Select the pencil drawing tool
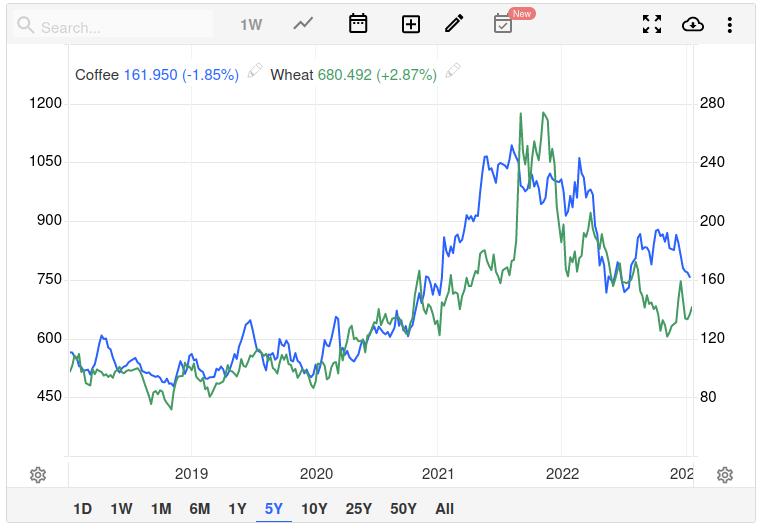757x528 pixels. point(454,24)
